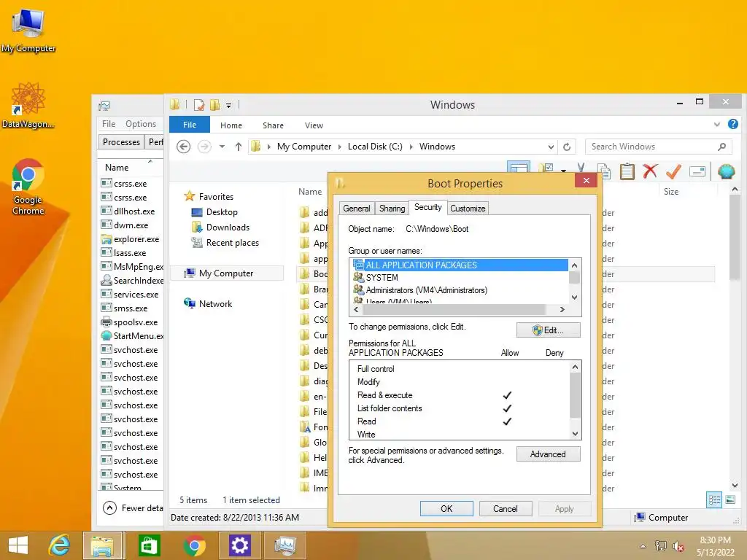Select Downloads under Favorites

[220, 227]
